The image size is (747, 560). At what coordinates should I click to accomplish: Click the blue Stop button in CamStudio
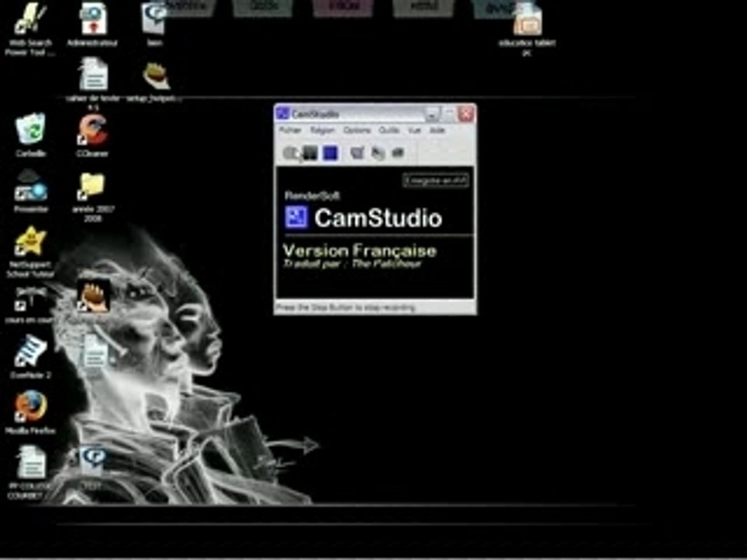tap(330, 153)
